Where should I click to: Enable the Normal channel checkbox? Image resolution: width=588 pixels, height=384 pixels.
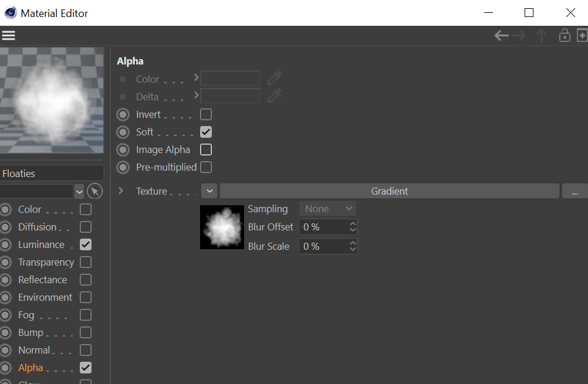86,350
